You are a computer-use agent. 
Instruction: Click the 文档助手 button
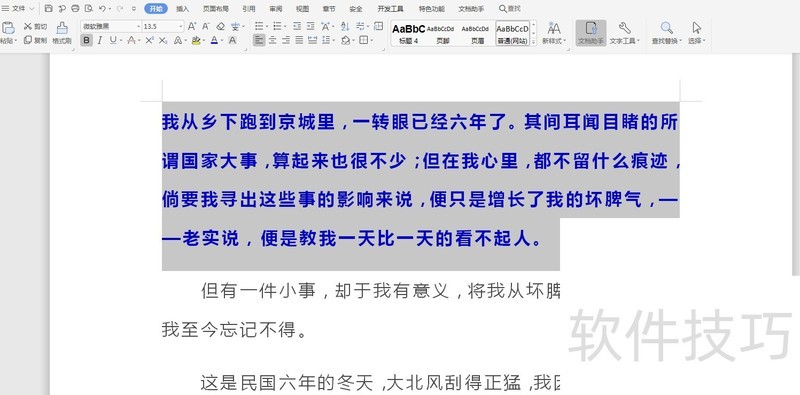point(591,33)
